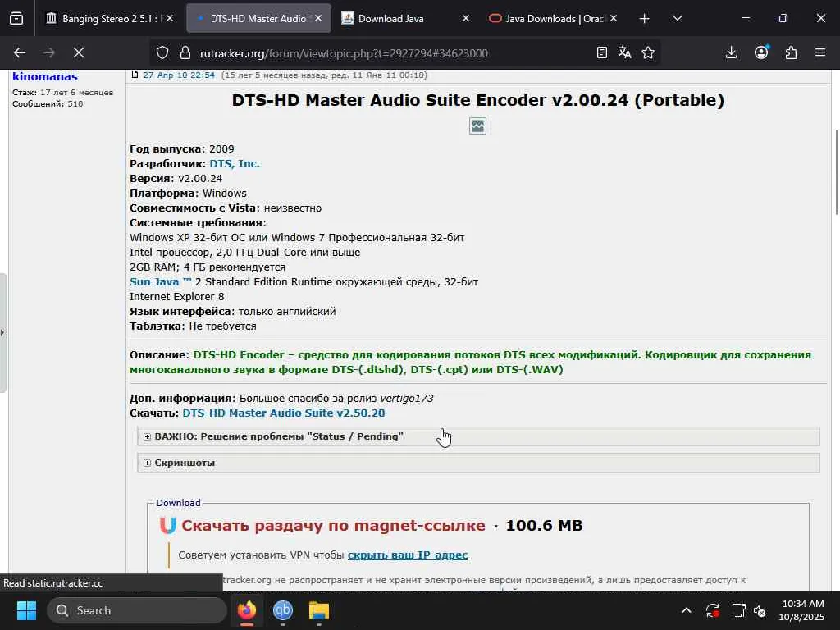Open Firefox account menu
Viewport: 840px width, 630px height.
[x=761, y=52]
